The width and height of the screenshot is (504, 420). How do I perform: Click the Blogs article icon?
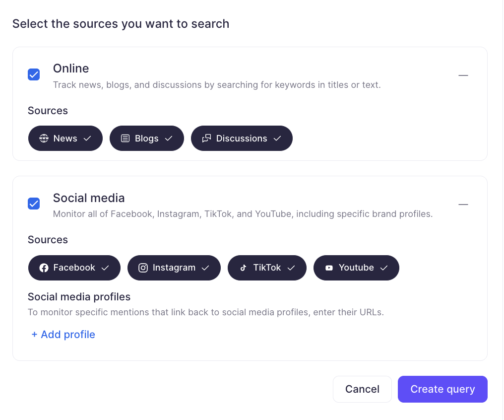pyautogui.click(x=125, y=138)
